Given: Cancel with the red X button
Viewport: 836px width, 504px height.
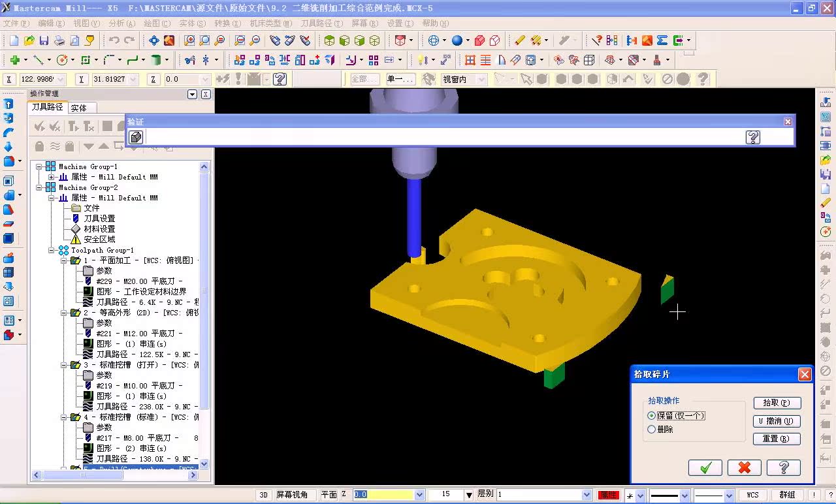Looking at the screenshot, I should (x=745, y=467).
